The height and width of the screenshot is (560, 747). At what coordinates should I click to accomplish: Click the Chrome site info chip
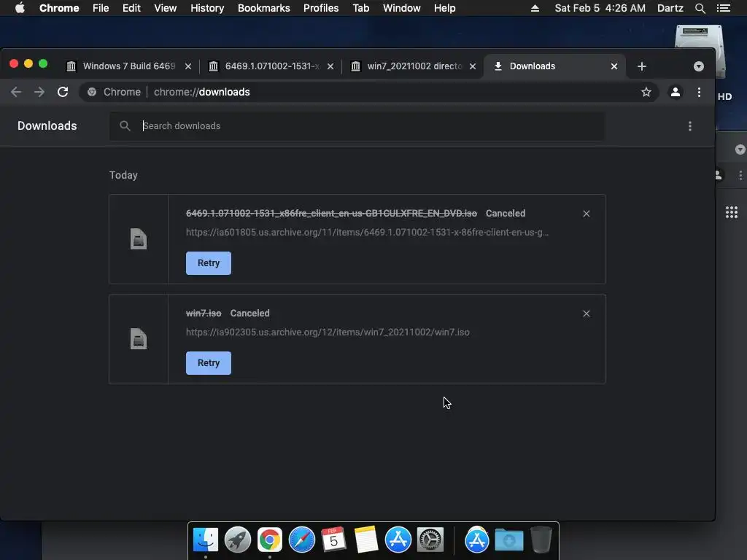pos(114,92)
